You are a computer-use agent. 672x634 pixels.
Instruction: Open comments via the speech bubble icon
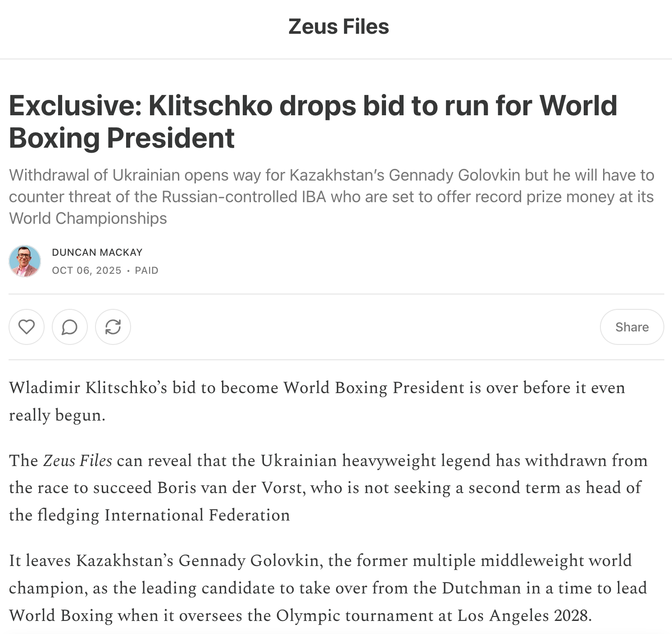pos(69,327)
